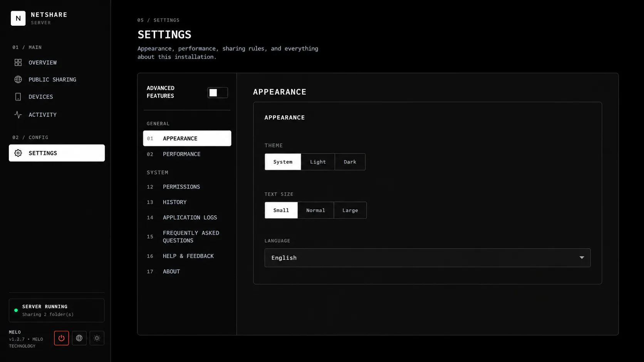The width and height of the screenshot is (644, 362).
Task: Choose Small text size
Action: point(281,210)
